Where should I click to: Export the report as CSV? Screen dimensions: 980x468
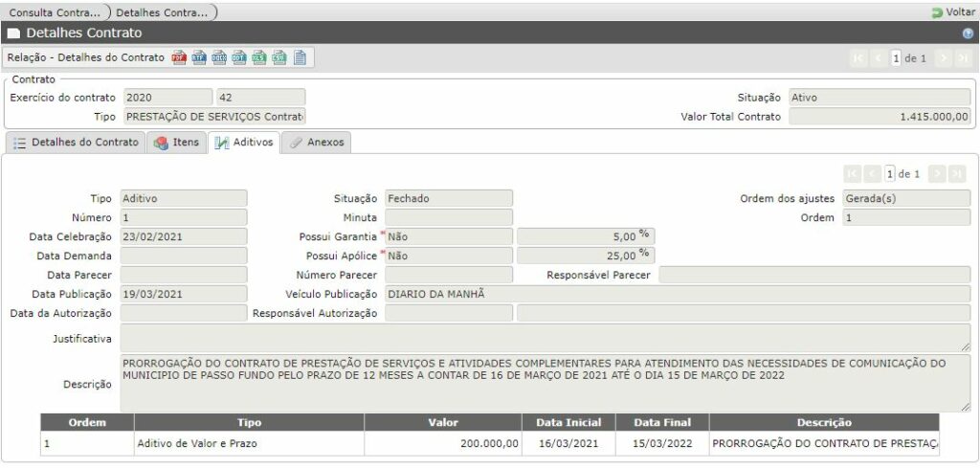pos(279,57)
